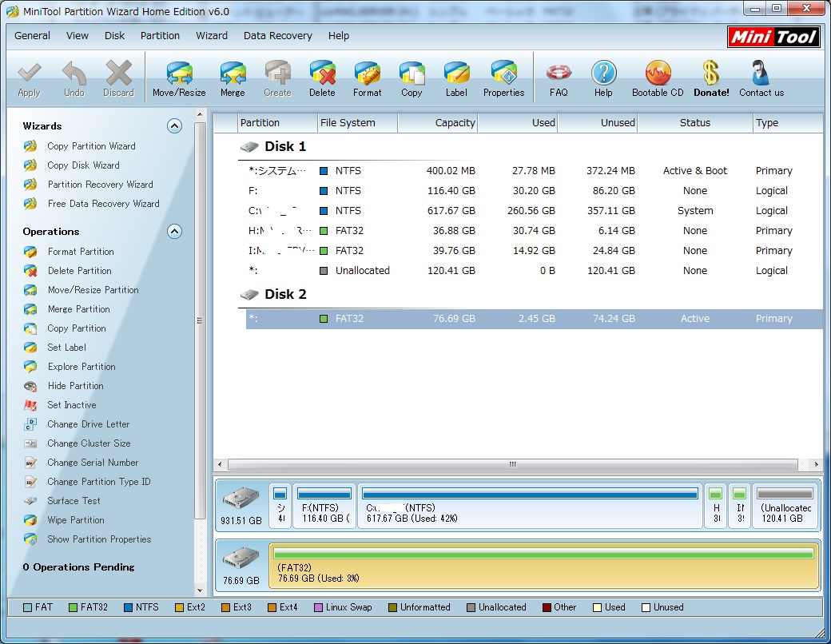Image resolution: width=831 pixels, height=644 pixels.
Task: Click Unallocated block in disk map
Action: click(785, 506)
